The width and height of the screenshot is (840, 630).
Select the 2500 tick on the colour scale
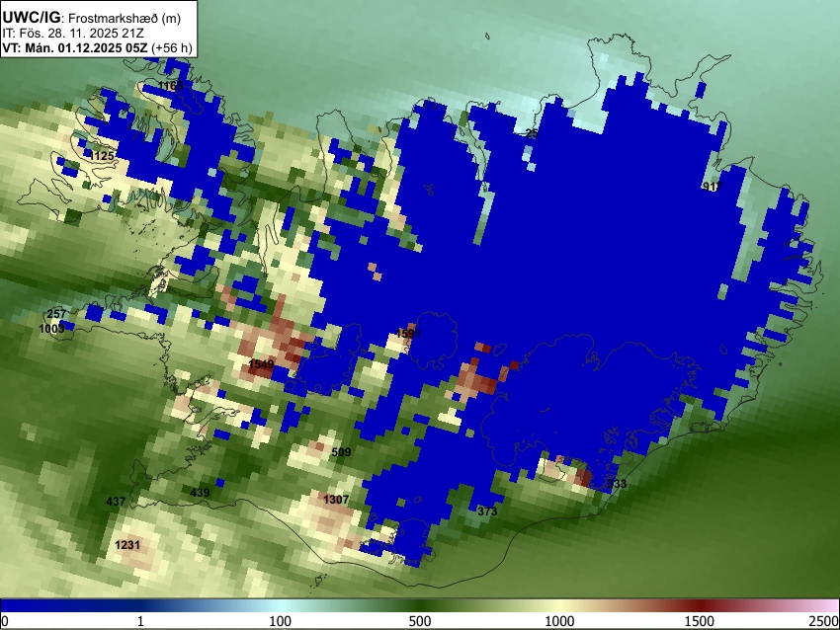(x=824, y=621)
